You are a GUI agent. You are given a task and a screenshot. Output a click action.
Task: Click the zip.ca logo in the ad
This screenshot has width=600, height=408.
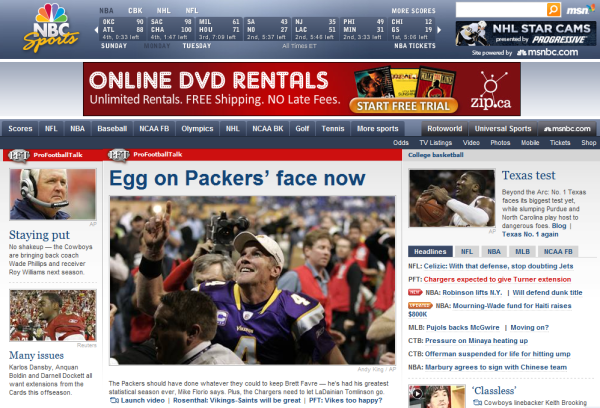point(491,90)
